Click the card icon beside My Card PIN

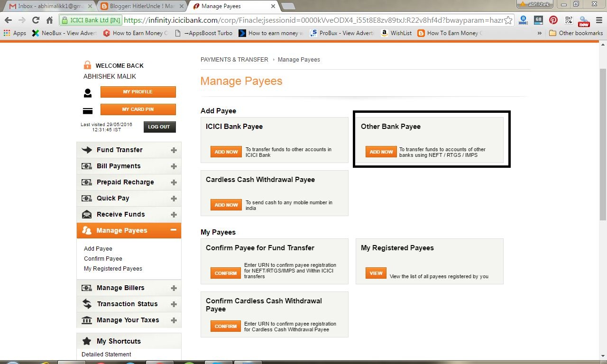click(87, 111)
